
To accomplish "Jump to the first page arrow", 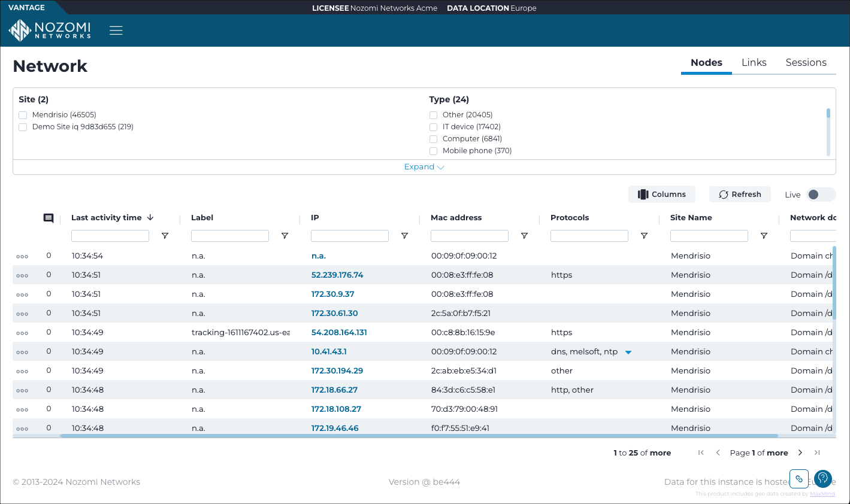I will [x=701, y=453].
